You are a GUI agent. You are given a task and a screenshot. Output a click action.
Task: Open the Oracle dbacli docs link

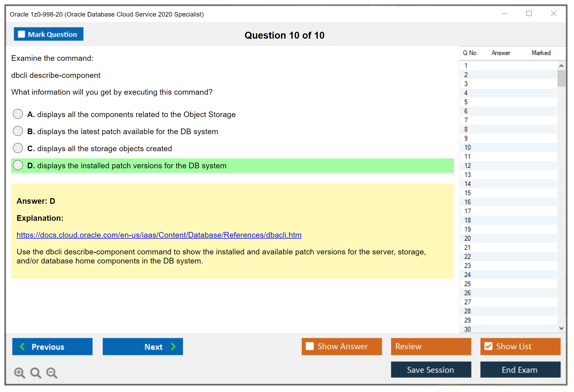pos(159,235)
